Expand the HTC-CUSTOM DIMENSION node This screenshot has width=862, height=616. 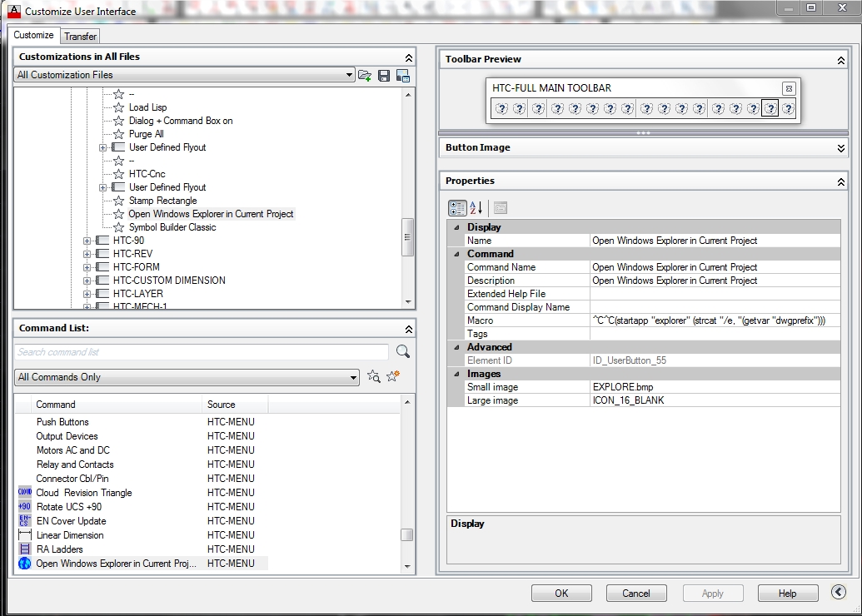pyautogui.click(x=87, y=281)
